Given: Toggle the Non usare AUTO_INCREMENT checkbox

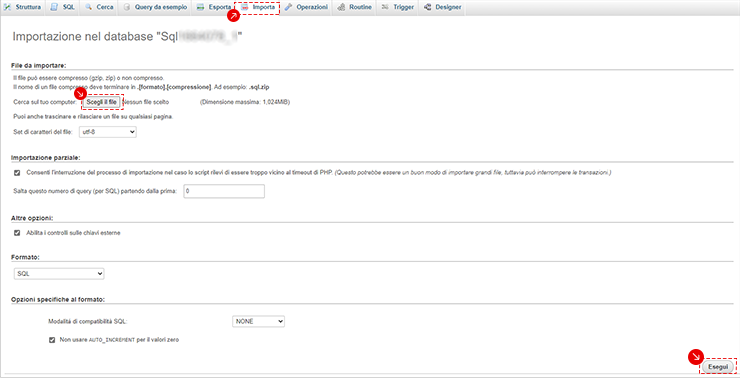Looking at the screenshot, I should coord(52,339).
